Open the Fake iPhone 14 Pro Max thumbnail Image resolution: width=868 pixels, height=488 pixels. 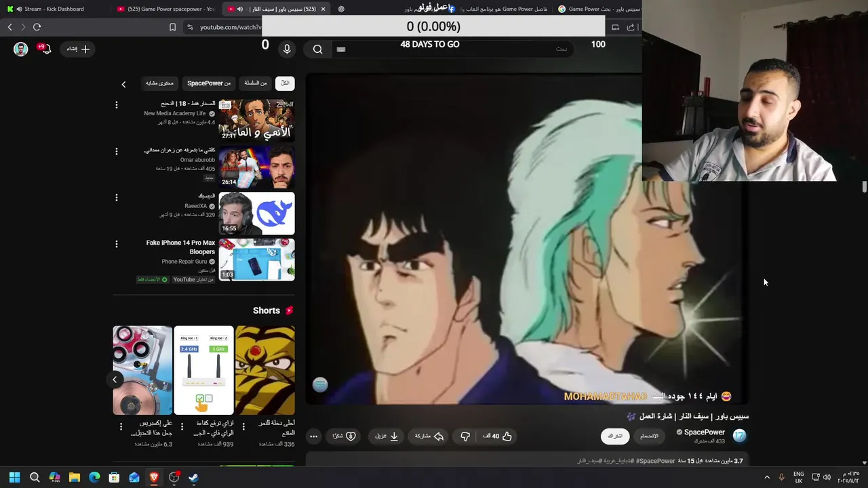click(x=256, y=259)
